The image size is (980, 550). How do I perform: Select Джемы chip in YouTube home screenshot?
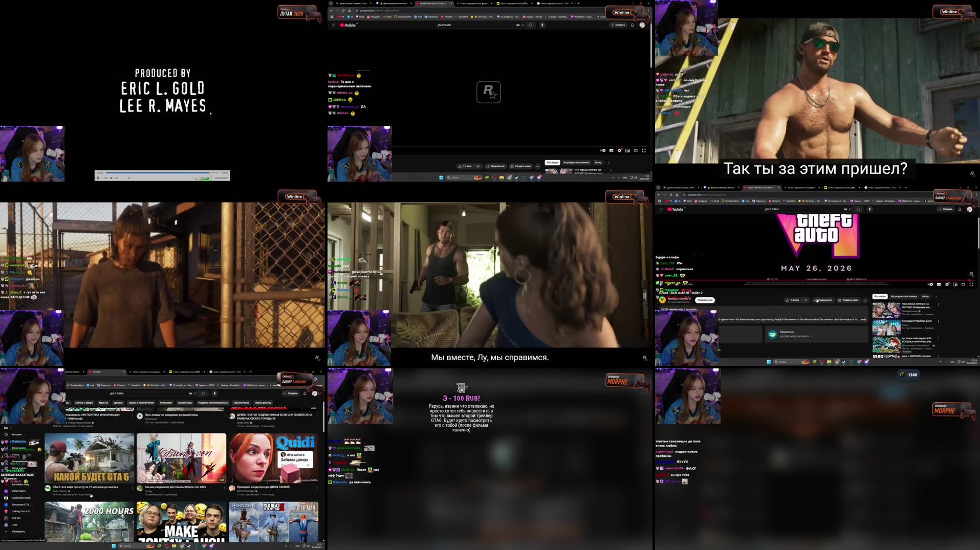[118, 403]
